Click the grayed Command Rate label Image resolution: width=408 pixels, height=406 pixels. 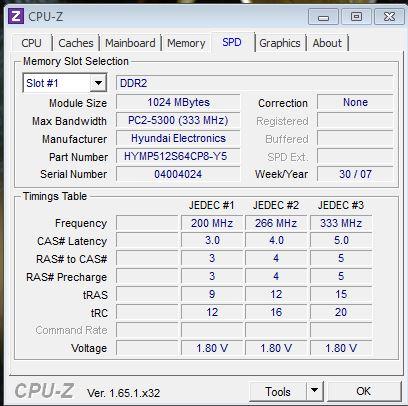tap(71, 330)
